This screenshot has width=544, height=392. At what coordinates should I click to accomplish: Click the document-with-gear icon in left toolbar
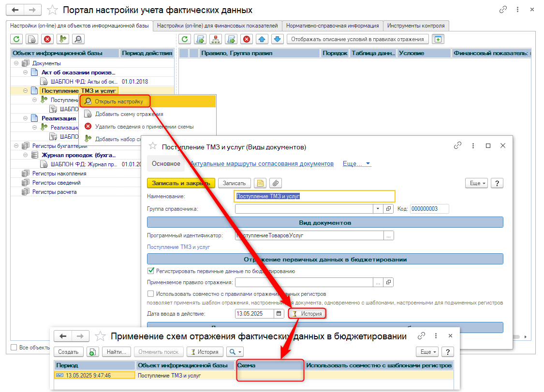pyautogui.click(x=32, y=39)
